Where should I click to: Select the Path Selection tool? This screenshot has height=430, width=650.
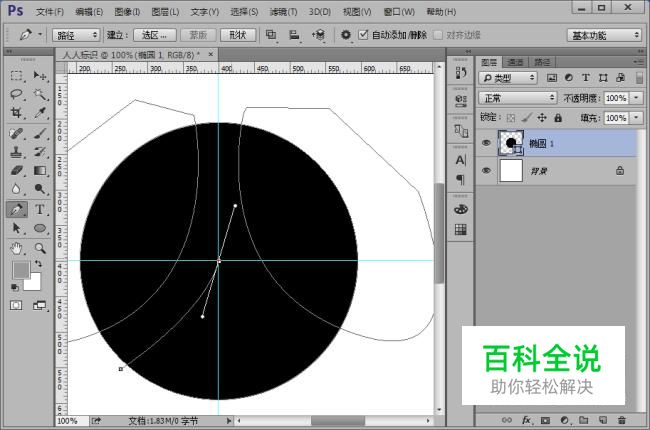[x=16, y=228]
